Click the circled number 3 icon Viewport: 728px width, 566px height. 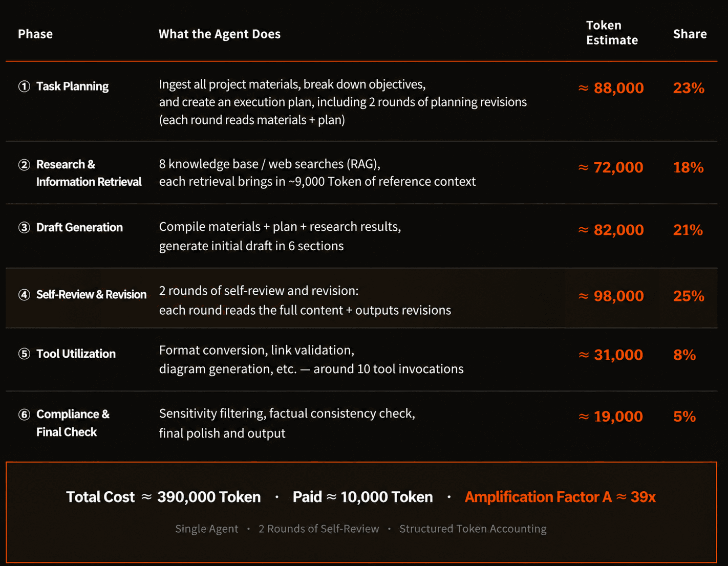point(24,227)
